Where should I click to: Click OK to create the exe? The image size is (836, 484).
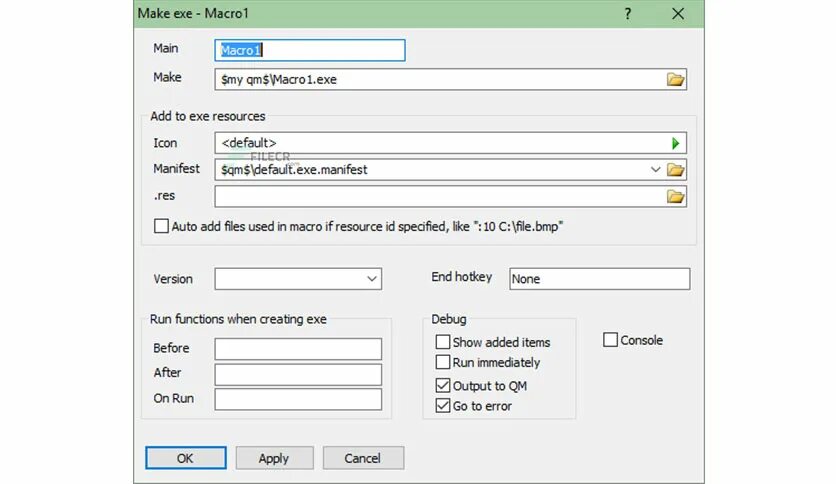186,458
